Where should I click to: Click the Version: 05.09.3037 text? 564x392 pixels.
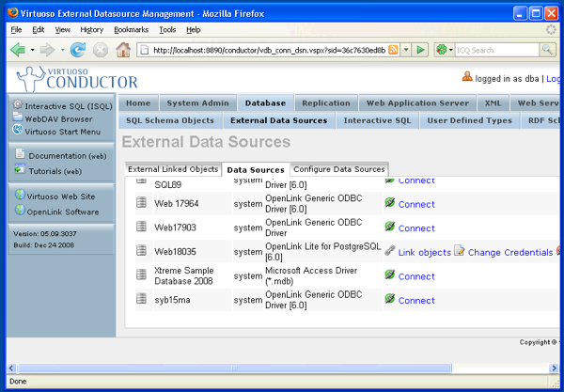(x=45, y=234)
